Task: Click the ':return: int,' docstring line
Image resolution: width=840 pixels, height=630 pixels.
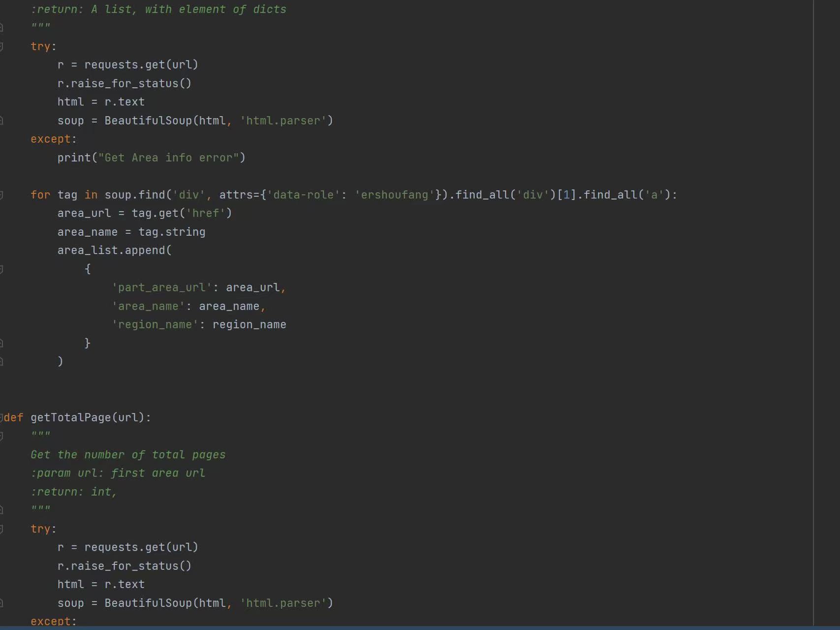Action: tap(74, 492)
